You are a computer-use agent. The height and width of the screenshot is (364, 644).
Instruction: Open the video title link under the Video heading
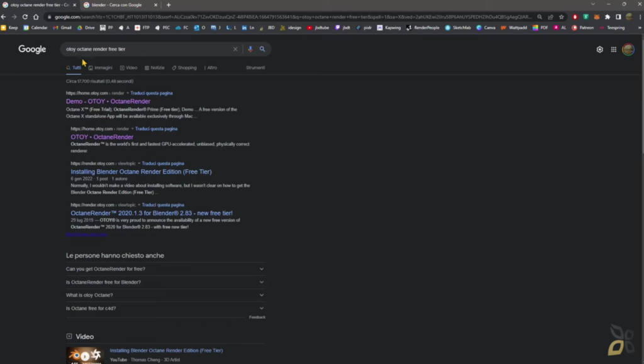click(x=166, y=350)
